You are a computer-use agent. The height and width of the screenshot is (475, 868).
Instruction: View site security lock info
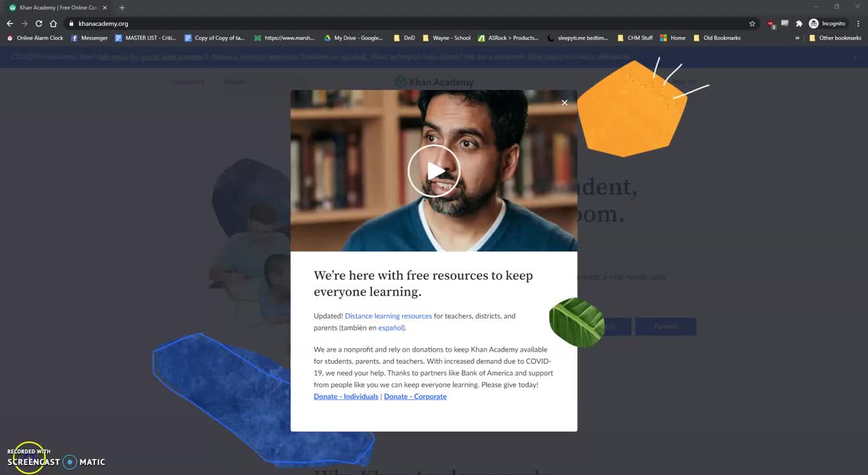(71, 23)
